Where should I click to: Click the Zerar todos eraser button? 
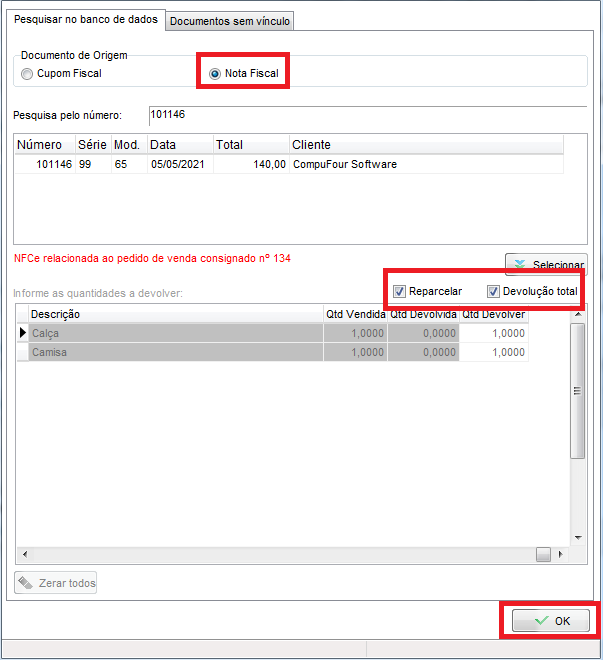pos(56,583)
